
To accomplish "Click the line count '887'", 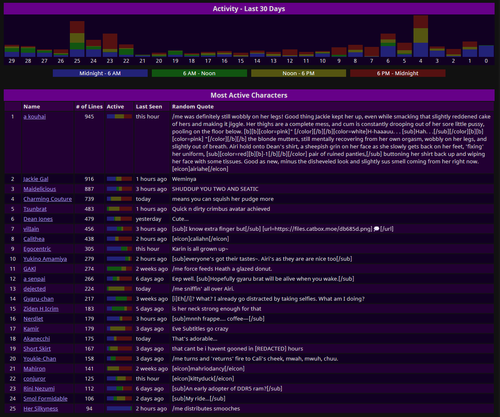I will pyautogui.click(x=89, y=189).
